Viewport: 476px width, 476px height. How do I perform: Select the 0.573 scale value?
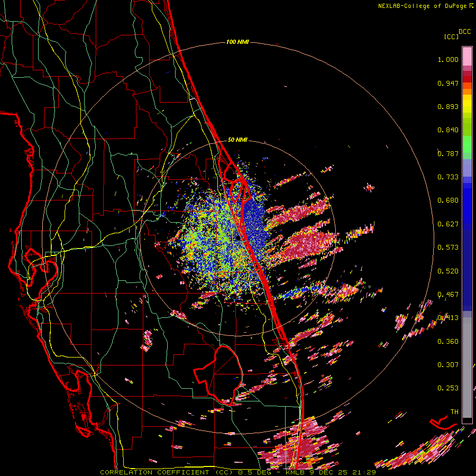coord(448,248)
